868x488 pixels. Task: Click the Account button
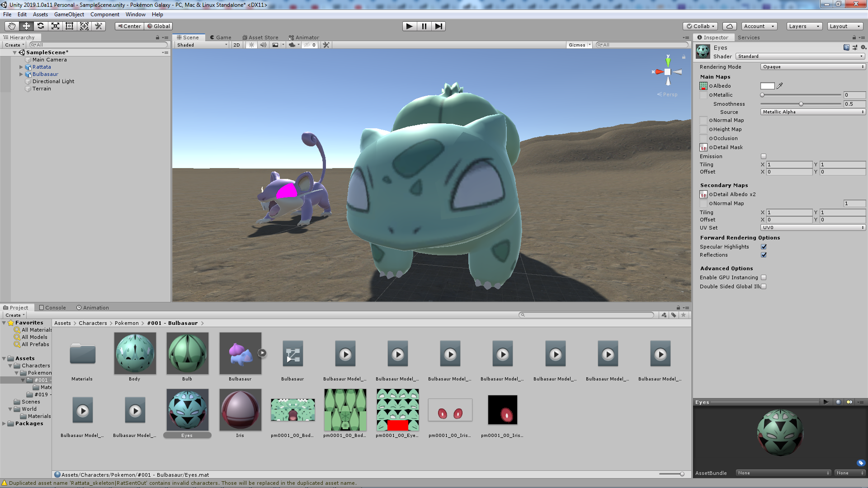759,26
